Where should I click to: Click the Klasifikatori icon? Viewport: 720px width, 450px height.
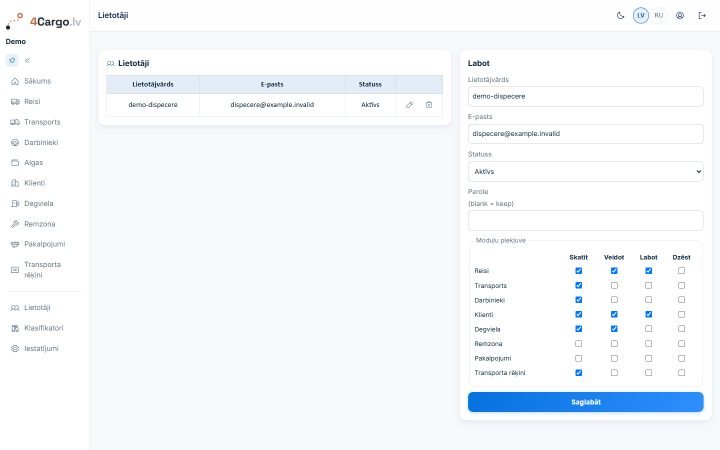[15, 328]
